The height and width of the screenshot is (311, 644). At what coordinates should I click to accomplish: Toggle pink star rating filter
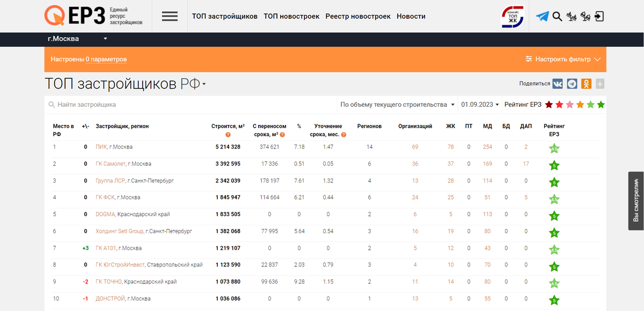pos(569,105)
